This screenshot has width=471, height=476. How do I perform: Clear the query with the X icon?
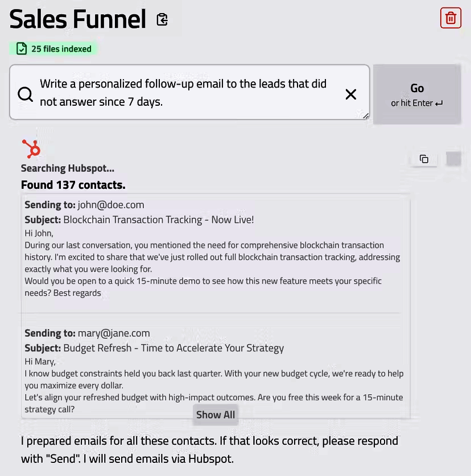click(x=351, y=94)
